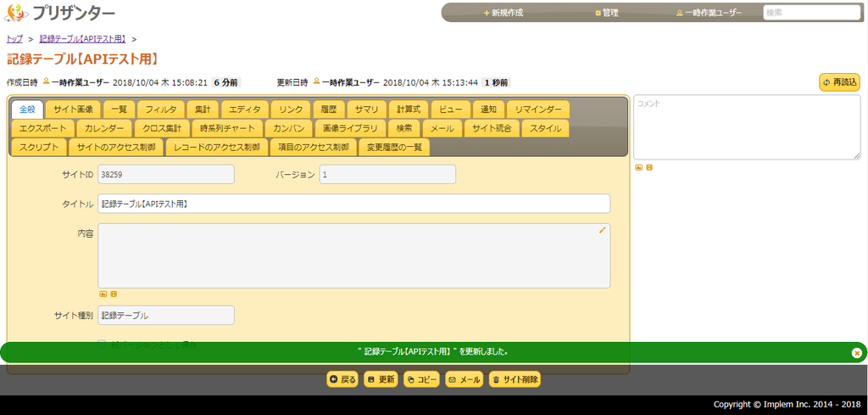Open the 通知 tab
Screen dimensions: 868x415
(489, 109)
